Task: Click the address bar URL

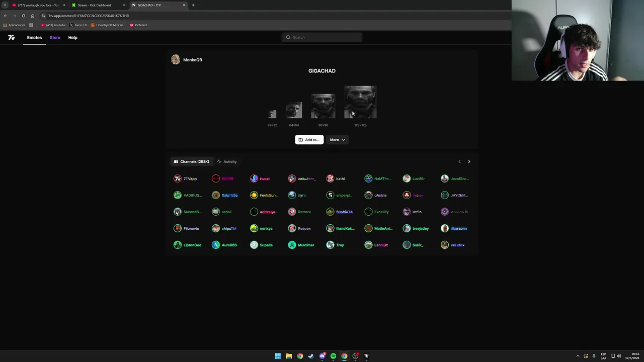Action: tap(89, 16)
